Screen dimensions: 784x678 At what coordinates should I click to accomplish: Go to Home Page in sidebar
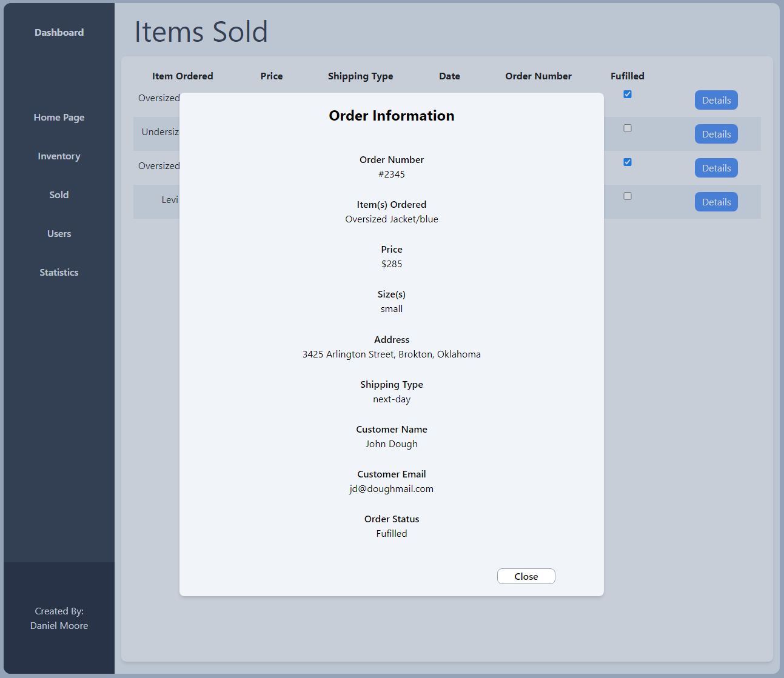tap(59, 118)
